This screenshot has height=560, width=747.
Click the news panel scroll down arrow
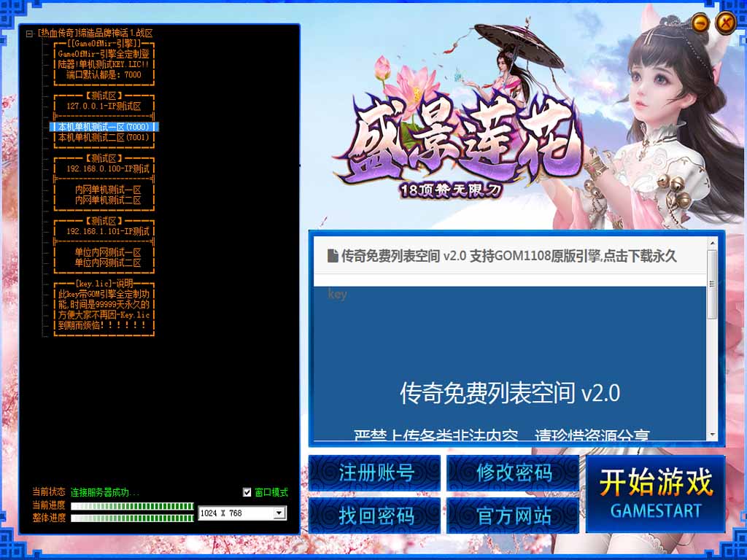click(712, 435)
